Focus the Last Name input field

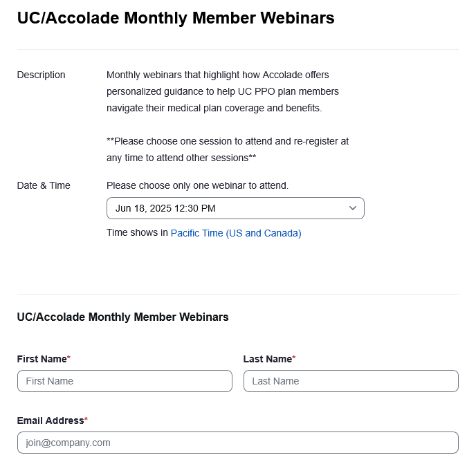[351, 381]
